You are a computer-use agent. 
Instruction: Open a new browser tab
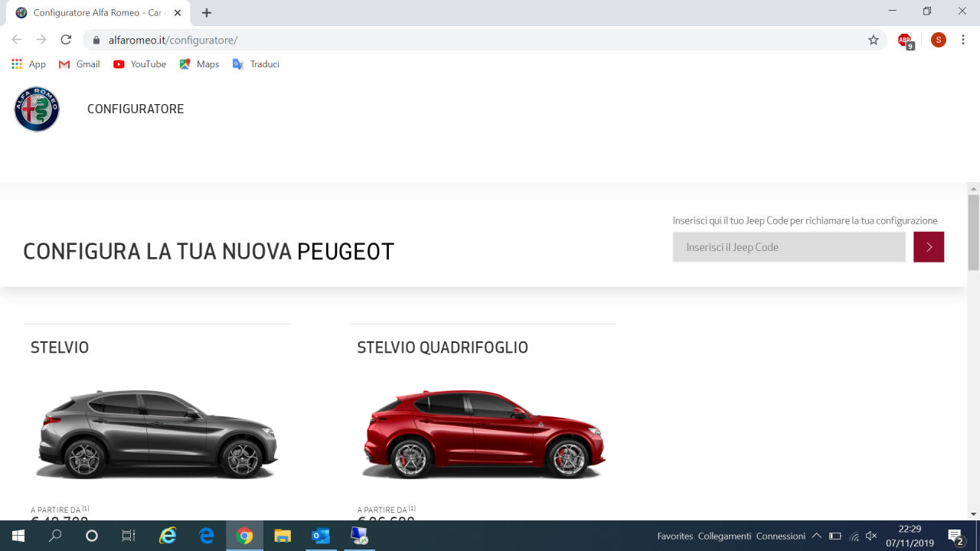(207, 12)
